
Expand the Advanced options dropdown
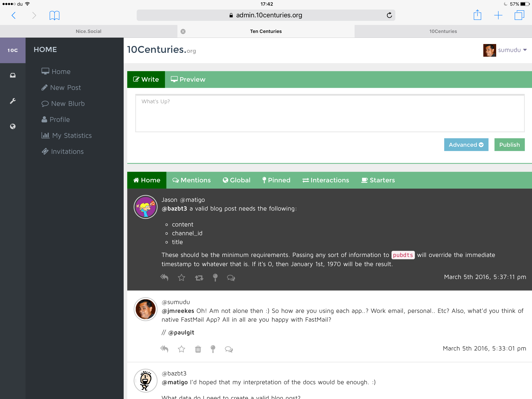(466, 145)
